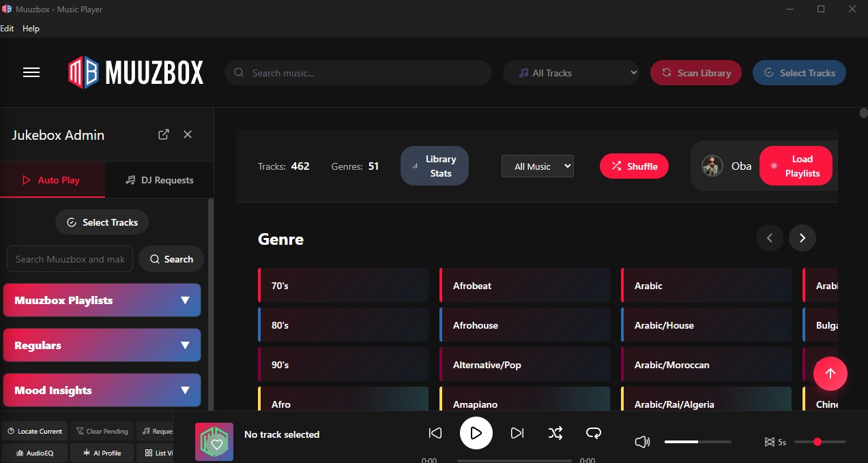
Task: Show previous genres with left chevron
Action: click(770, 238)
